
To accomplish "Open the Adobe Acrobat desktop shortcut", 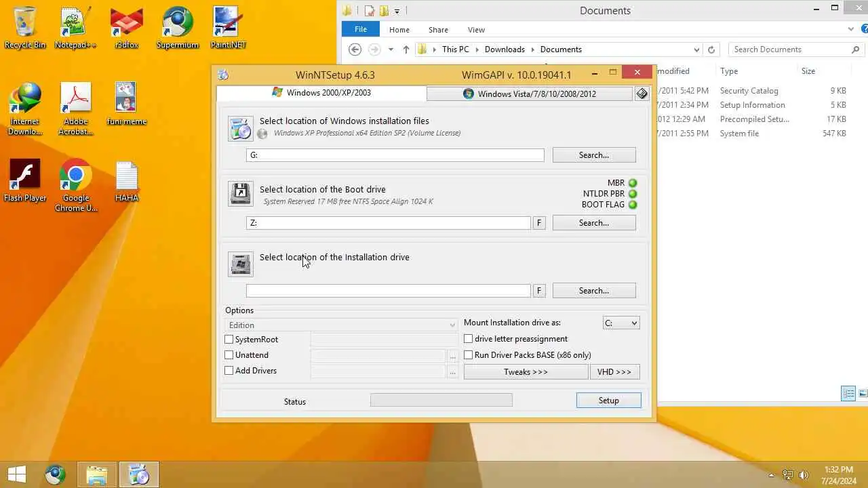I will 75,109.
